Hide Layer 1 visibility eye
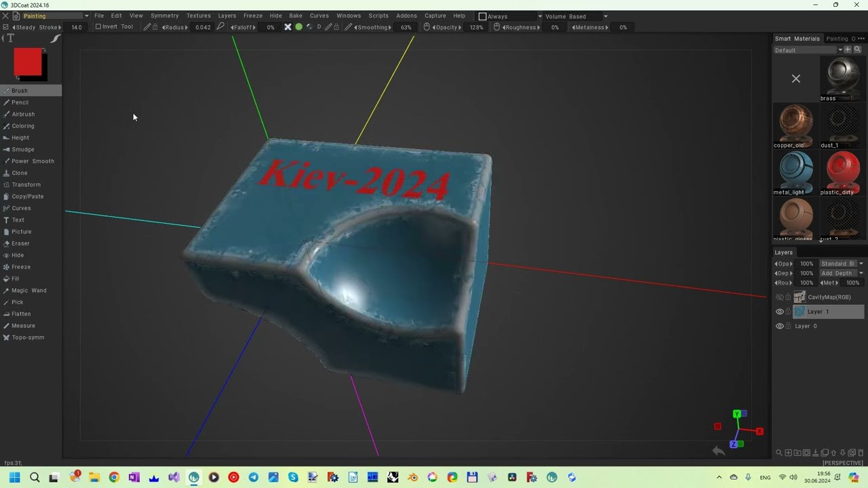The image size is (868, 488). pyautogui.click(x=779, y=312)
